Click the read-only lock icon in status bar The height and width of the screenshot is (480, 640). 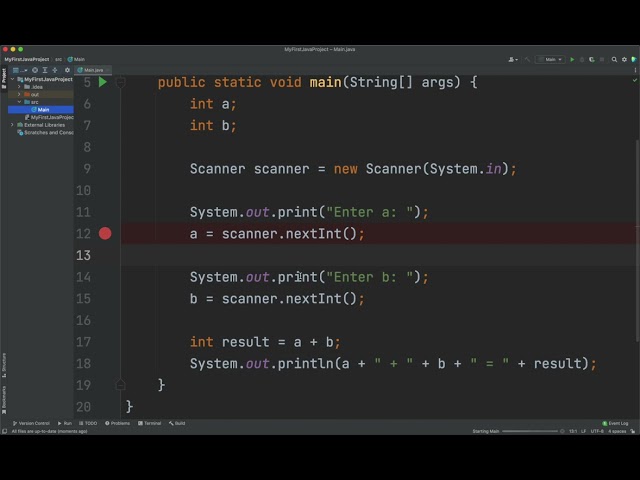pyautogui.click(x=633, y=431)
